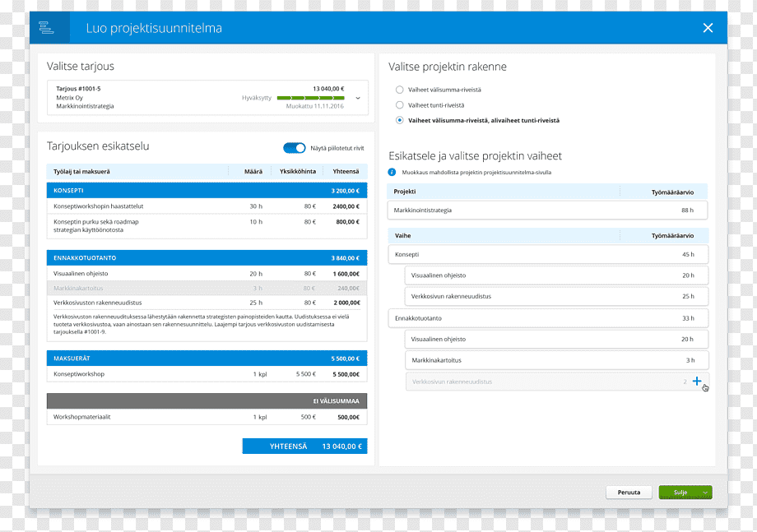The width and height of the screenshot is (757, 532).
Task: Click the hidden Markkinakartoitus offer row
Action: click(x=207, y=289)
